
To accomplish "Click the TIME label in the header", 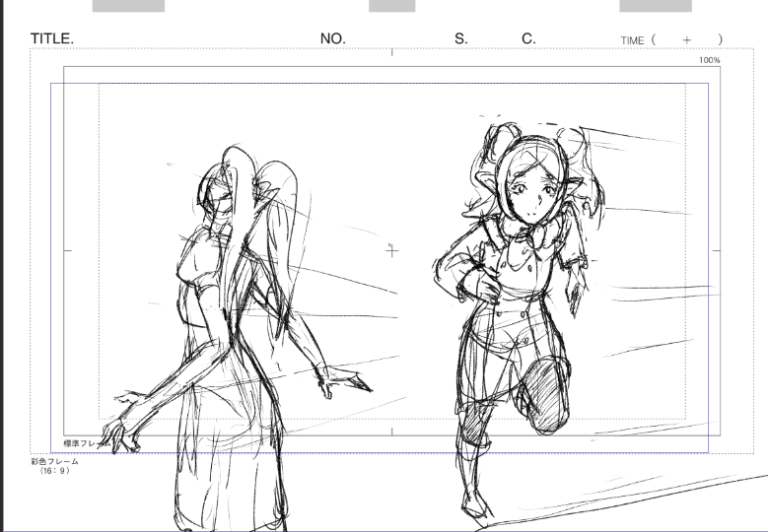I will 632,41.
